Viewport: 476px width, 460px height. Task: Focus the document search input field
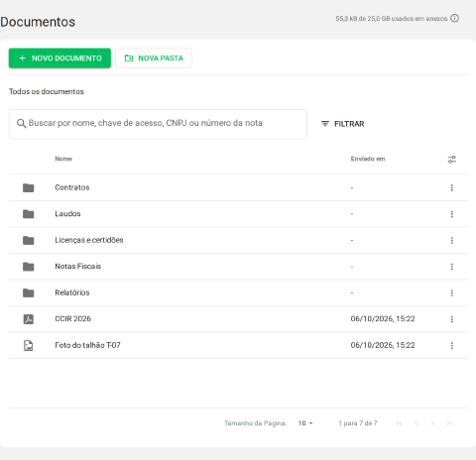tap(158, 124)
